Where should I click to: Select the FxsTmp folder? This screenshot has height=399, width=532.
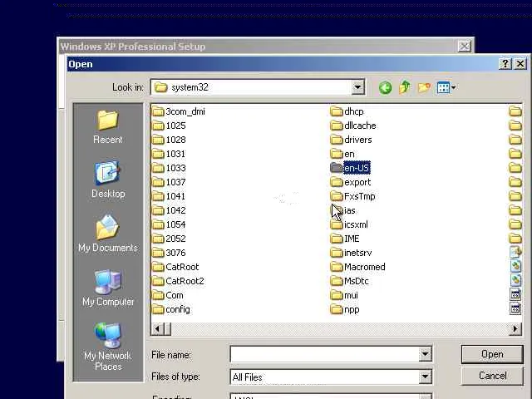(352, 196)
